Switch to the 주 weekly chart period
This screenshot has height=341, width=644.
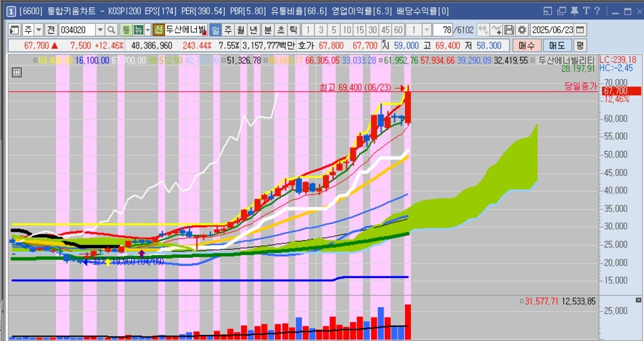pos(228,30)
